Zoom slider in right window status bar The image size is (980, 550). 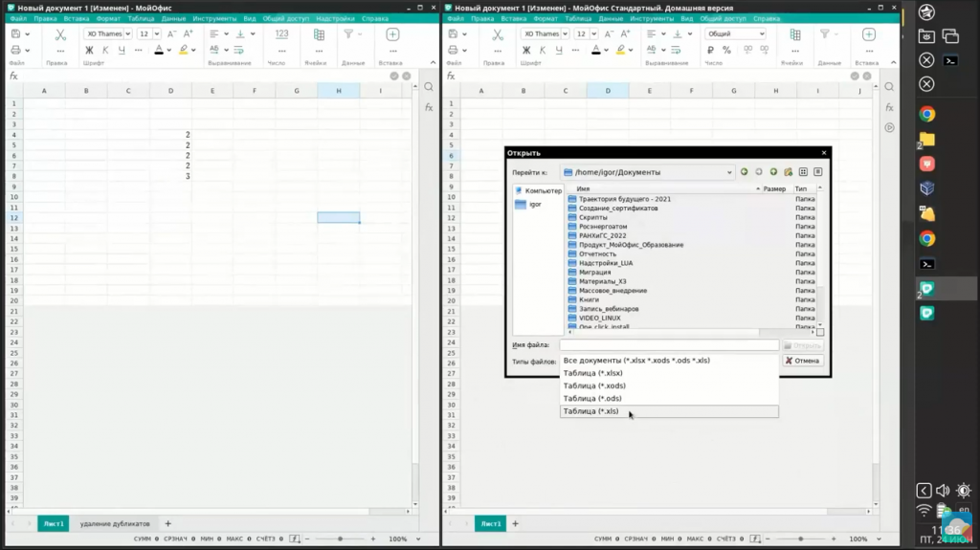(801, 539)
